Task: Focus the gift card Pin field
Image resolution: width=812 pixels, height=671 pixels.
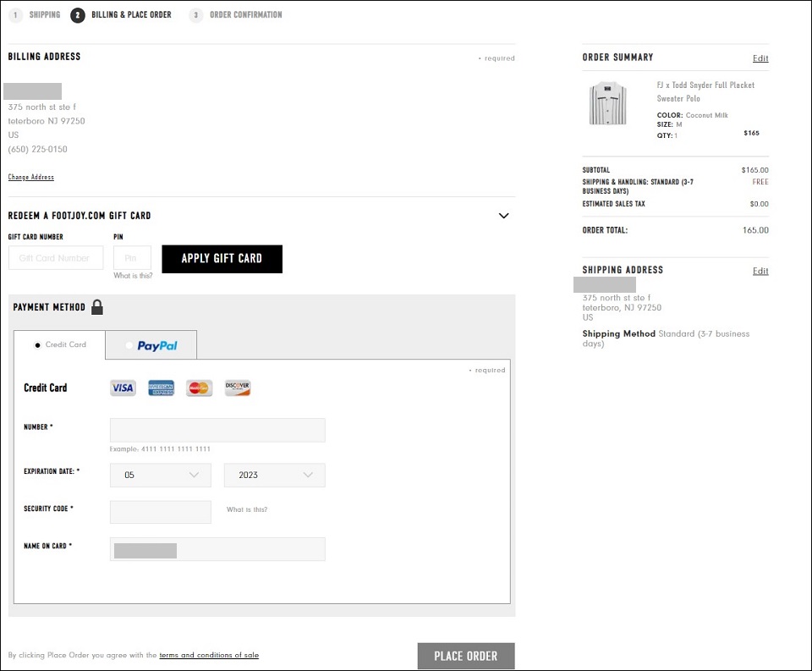Action: pyautogui.click(x=133, y=257)
